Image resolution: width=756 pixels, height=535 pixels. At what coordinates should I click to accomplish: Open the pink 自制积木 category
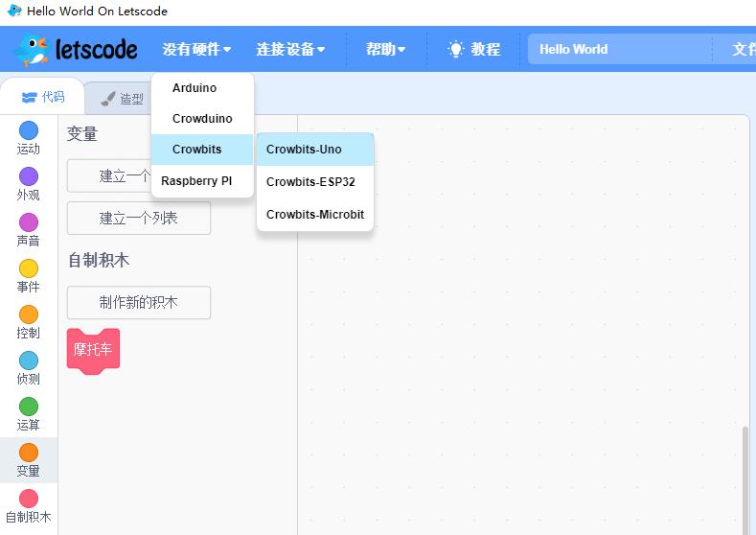click(x=29, y=506)
